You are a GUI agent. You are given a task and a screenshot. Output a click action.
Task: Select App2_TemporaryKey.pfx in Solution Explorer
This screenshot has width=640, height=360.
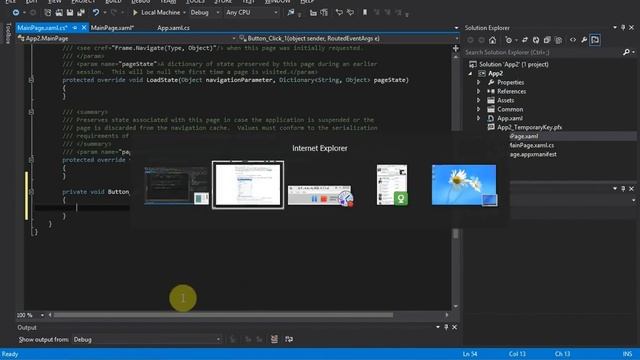point(529,127)
